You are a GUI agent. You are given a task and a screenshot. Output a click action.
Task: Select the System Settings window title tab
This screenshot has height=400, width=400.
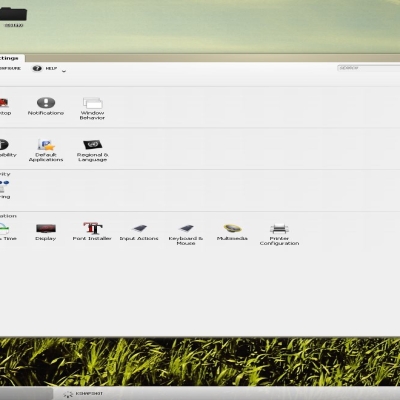click(x=11, y=58)
